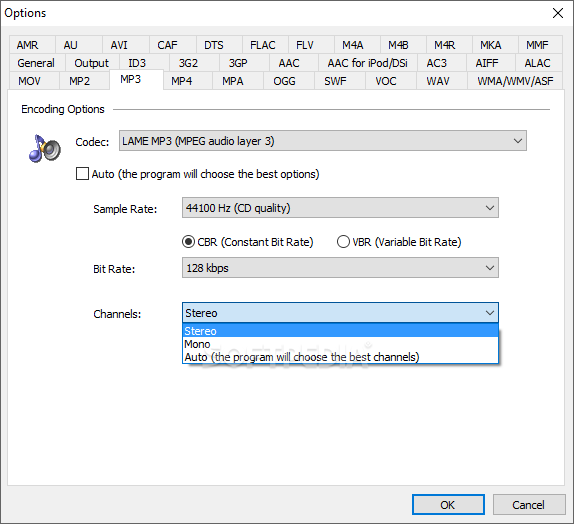The height and width of the screenshot is (524, 574).
Task: Open the AAC for iPod/DSi tab
Action: [368, 63]
